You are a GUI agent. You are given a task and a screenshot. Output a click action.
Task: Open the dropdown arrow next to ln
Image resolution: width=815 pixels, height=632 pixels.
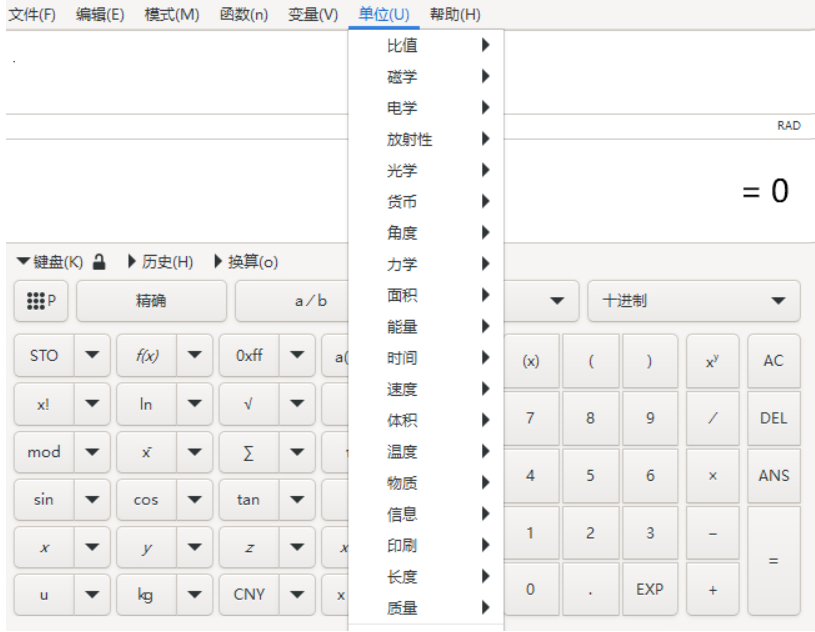pyautogui.click(x=194, y=404)
